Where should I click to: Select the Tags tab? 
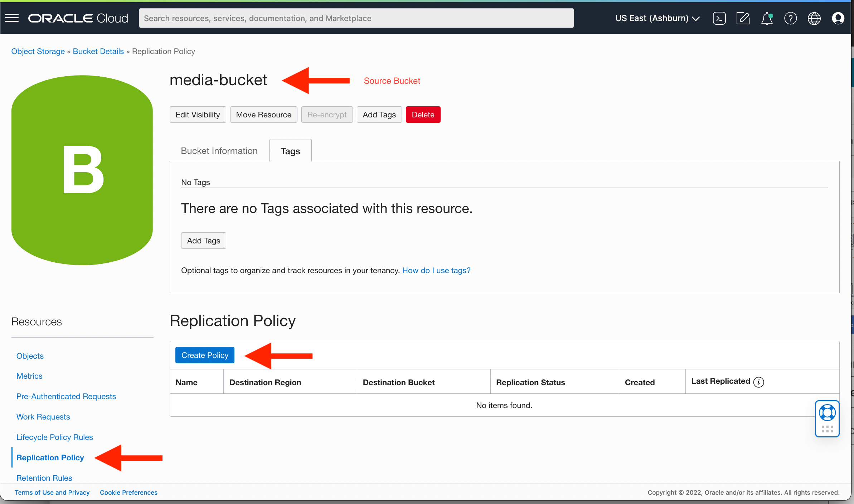(290, 151)
